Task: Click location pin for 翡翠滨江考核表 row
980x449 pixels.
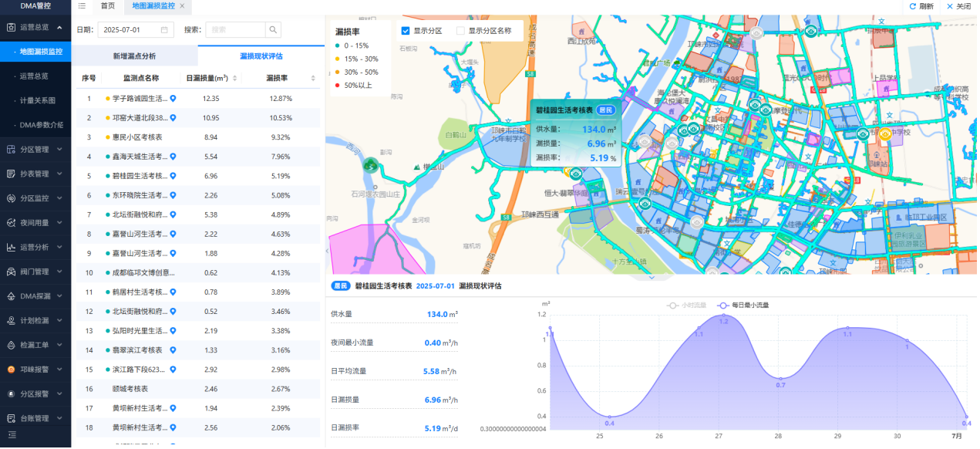Action: [173, 350]
